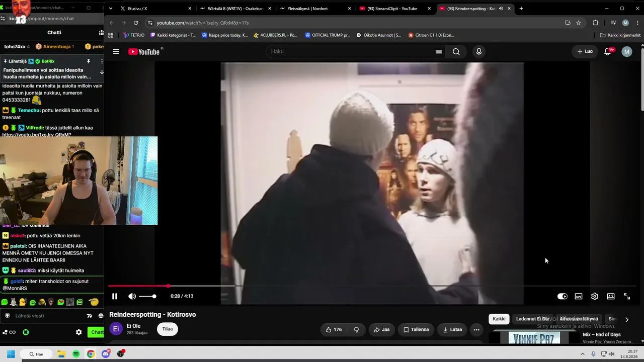Open the on-screen keyboard in search
The width and height of the screenshot is (644, 362).
[439, 51]
